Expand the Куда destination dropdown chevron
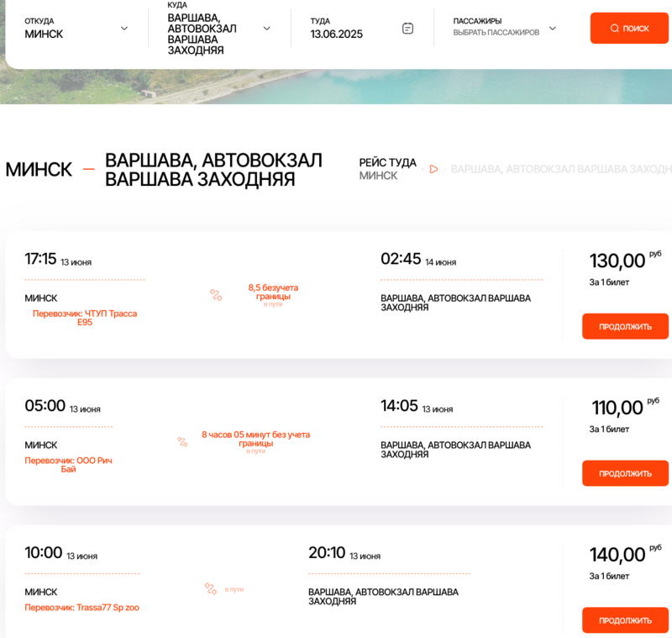The image size is (672, 638). tap(267, 29)
